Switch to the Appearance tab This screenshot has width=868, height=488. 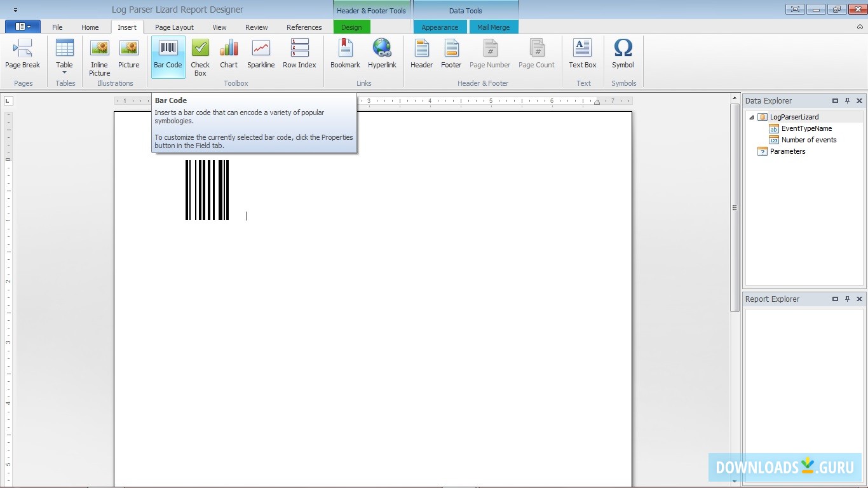[x=440, y=27]
